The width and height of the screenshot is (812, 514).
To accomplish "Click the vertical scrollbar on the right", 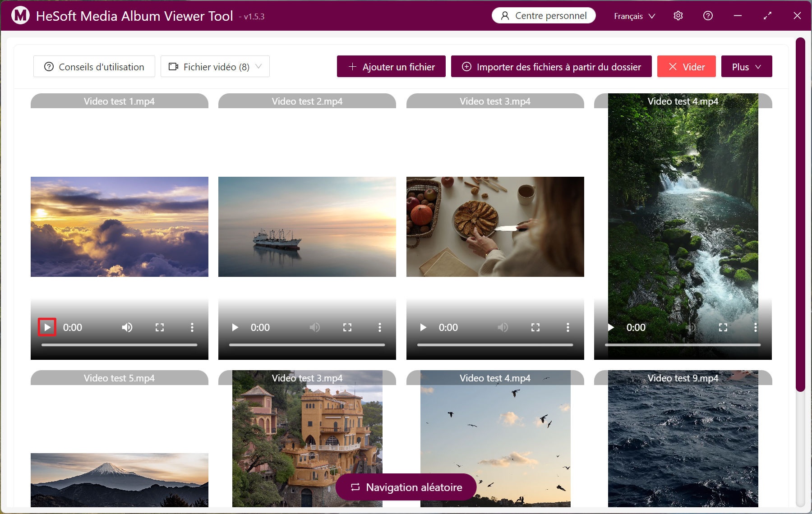I will (x=800, y=215).
